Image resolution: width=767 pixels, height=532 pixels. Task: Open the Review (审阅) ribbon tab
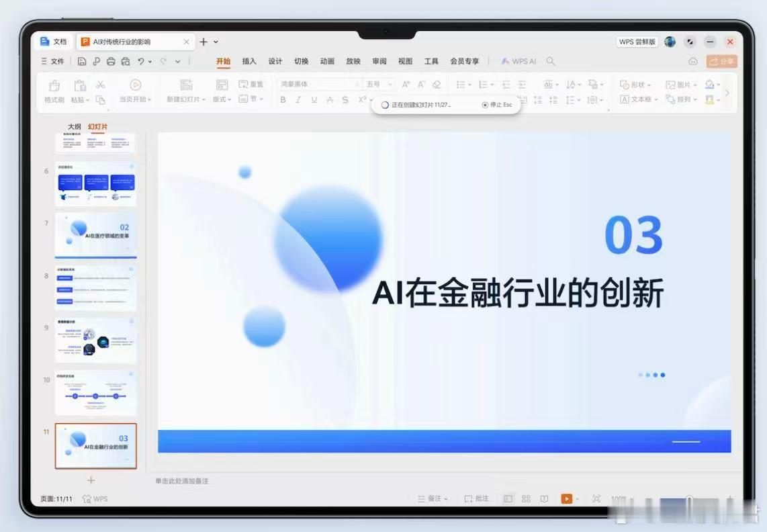[379, 61]
